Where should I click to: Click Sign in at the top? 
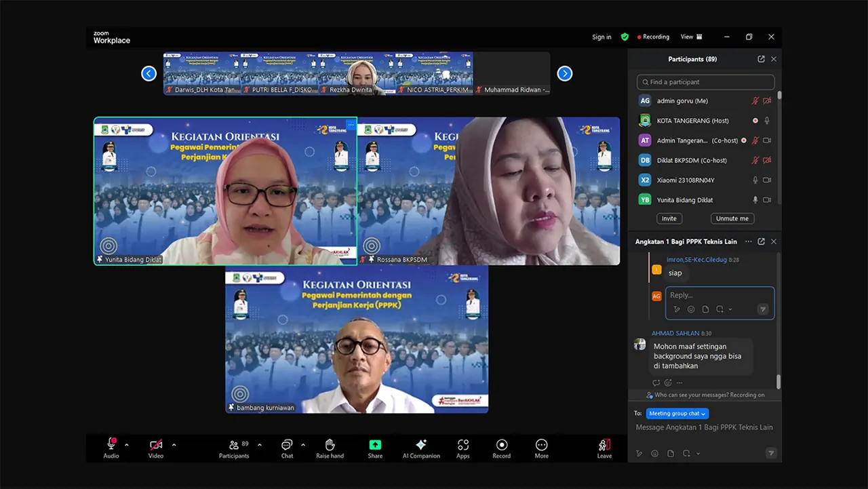pos(601,37)
